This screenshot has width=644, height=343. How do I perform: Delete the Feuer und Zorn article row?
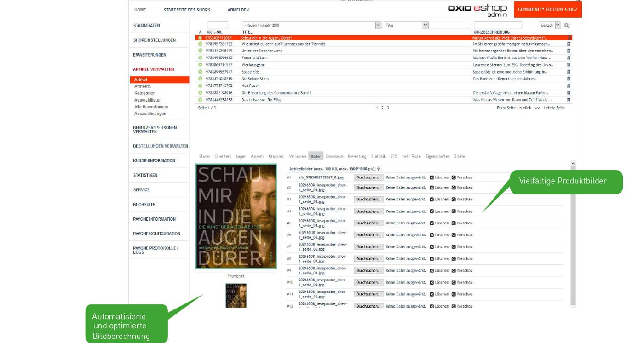pyautogui.click(x=569, y=57)
